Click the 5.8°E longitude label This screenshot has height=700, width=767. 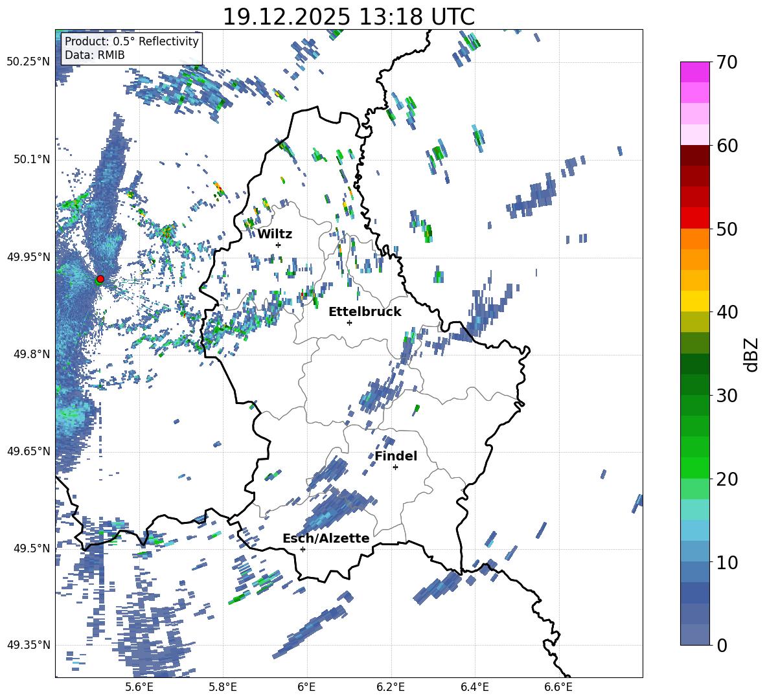[223, 687]
